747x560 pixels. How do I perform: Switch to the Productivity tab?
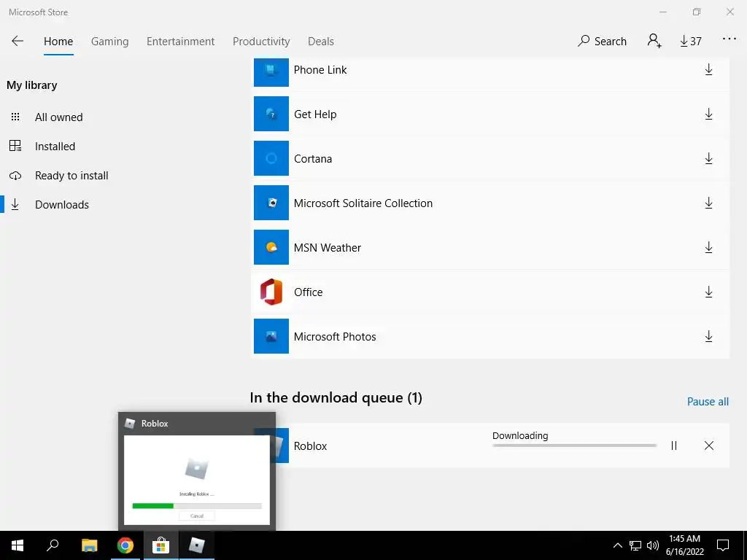261,42
